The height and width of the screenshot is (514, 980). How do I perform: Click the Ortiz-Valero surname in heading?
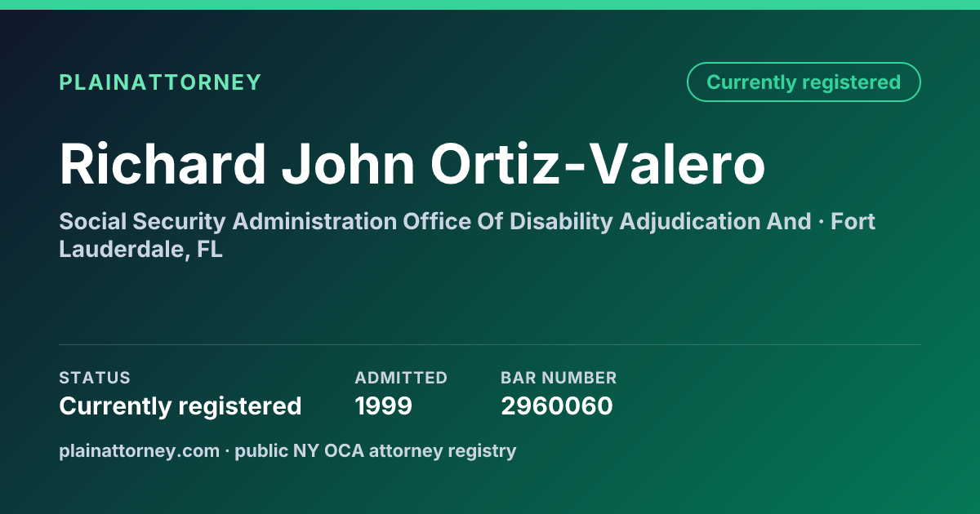(598, 164)
